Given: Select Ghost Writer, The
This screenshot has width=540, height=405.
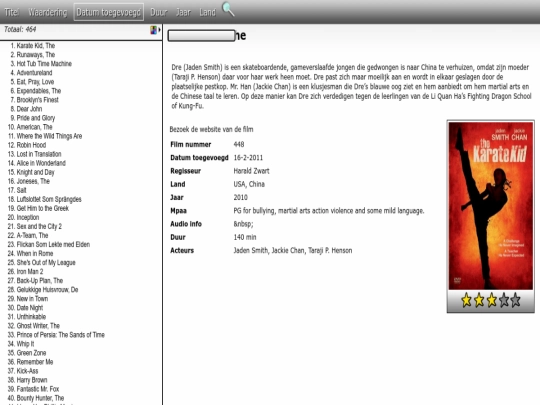Looking at the screenshot, I should [x=38, y=326].
